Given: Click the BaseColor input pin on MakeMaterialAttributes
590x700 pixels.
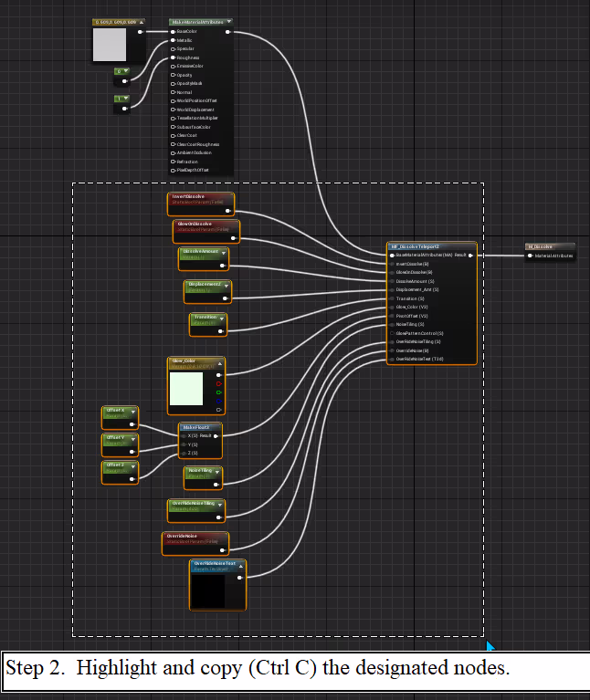Looking at the screenshot, I should click(x=174, y=32).
